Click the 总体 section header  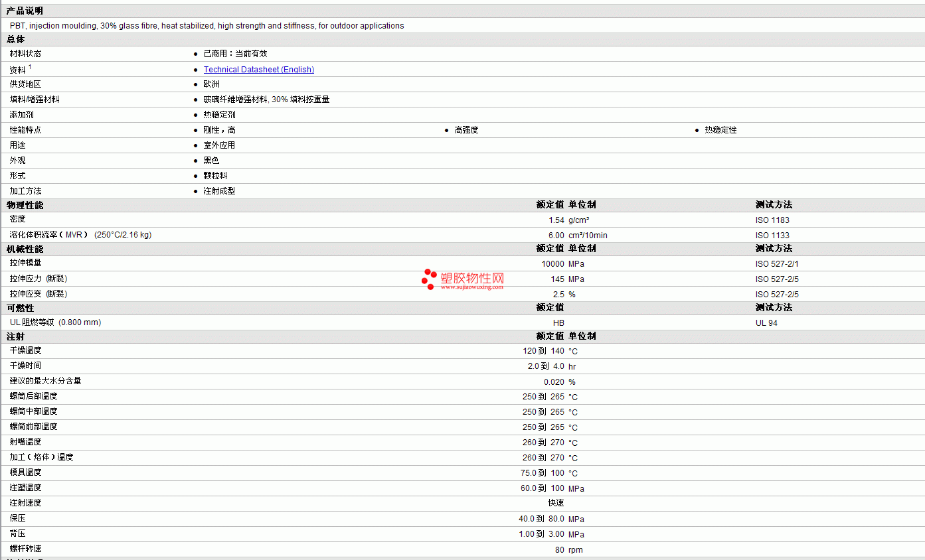[x=16, y=40]
